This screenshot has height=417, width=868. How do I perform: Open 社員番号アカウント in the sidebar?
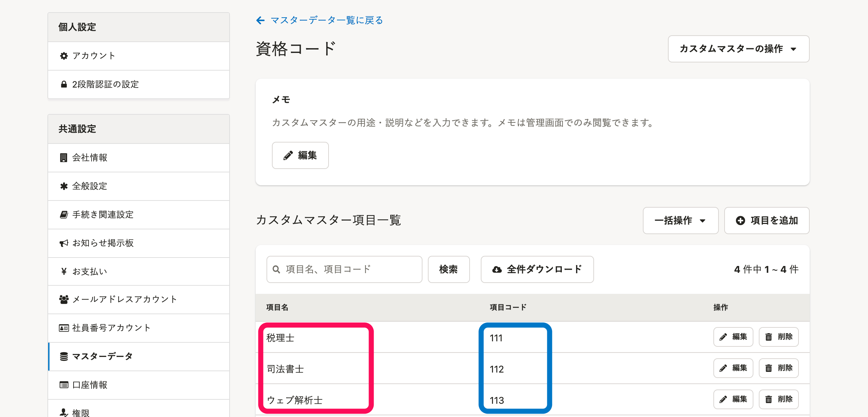coord(139,328)
